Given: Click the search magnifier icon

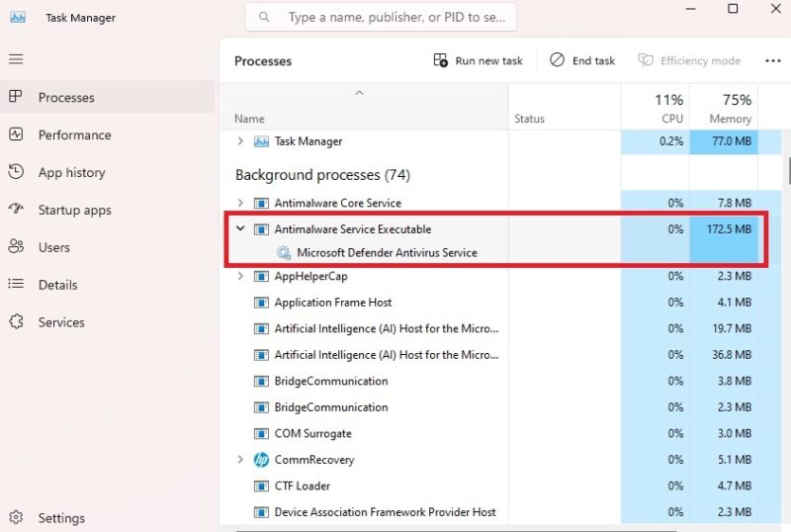Looking at the screenshot, I should [x=264, y=17].
